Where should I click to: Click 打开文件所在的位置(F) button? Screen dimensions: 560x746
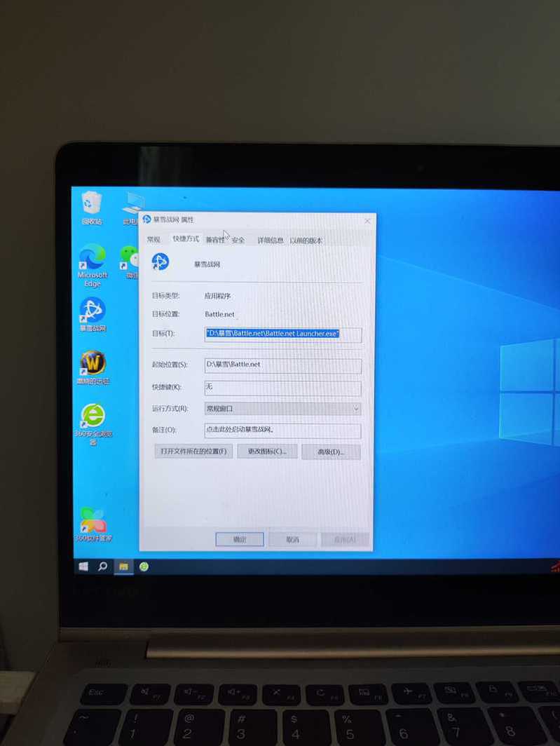tap(193, 451)
